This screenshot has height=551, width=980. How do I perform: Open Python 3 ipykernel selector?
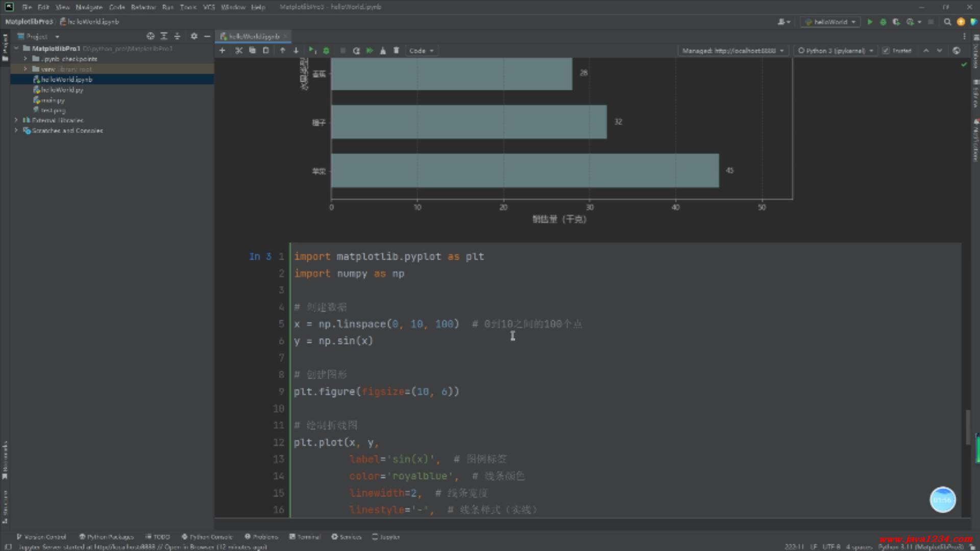pos(836,51)
